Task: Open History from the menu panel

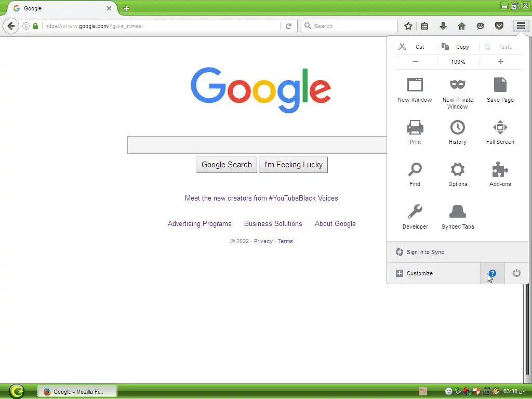Action: (458, 132)
